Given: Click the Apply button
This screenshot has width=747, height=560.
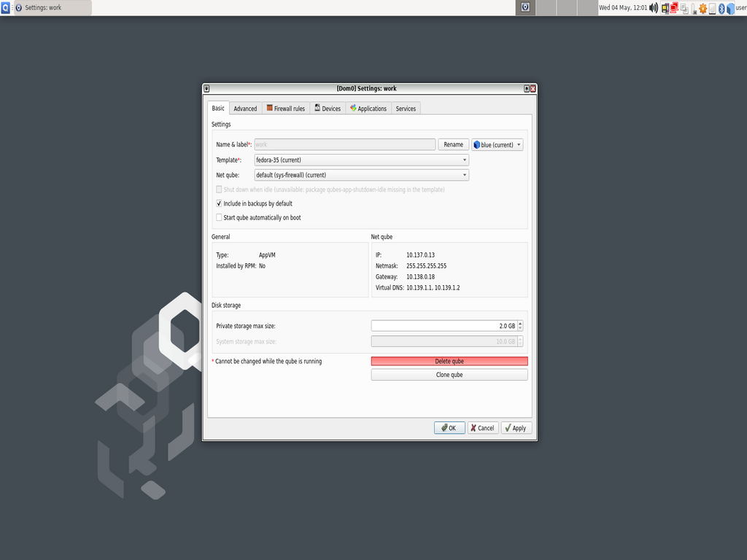Looking at the screenshot, I should [516, 428].
